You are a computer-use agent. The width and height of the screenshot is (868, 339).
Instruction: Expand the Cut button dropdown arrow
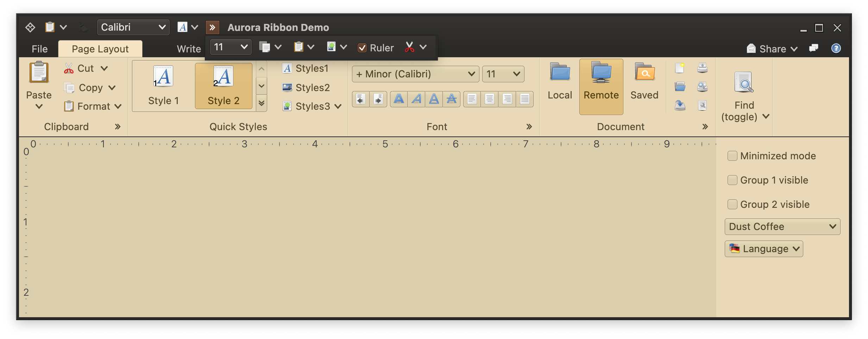coord(104,68)
